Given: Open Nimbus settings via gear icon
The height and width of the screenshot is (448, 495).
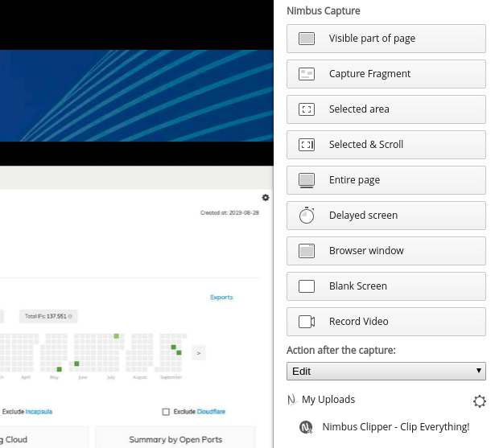Looking at the screenshot, I should pos(479,401).
